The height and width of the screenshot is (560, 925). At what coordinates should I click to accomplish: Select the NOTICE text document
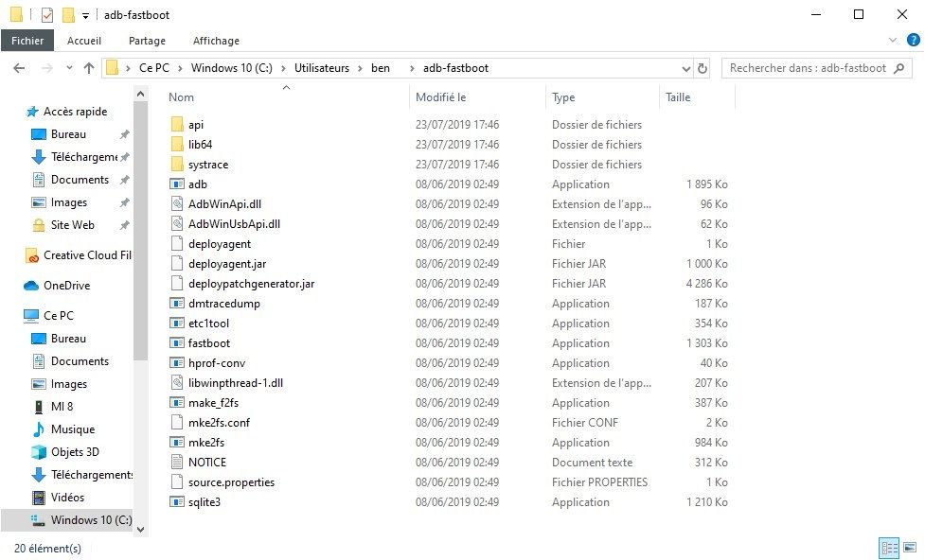pos(207,463)
